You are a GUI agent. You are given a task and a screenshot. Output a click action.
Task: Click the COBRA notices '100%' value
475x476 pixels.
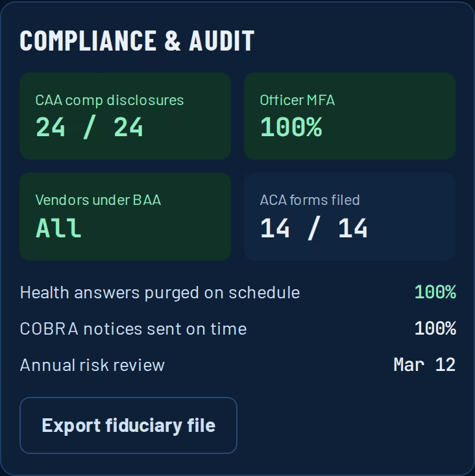coord(435,328)
